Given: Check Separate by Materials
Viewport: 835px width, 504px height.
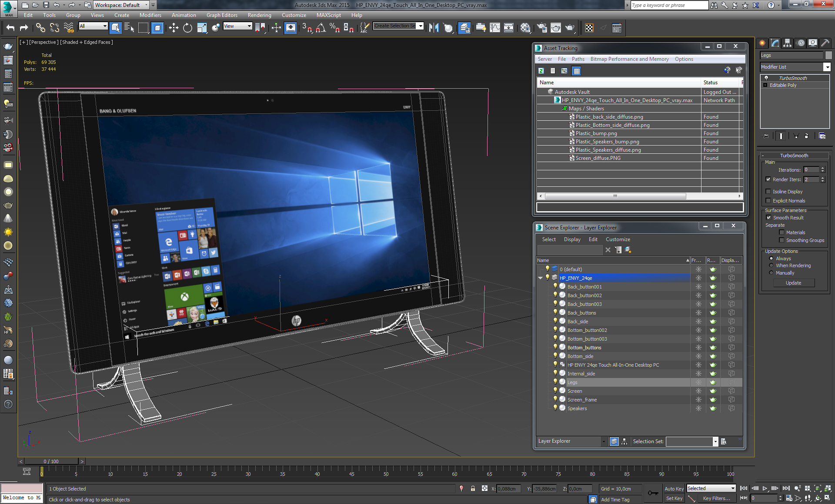Looking at the screenshot, I should coord(782,232).
